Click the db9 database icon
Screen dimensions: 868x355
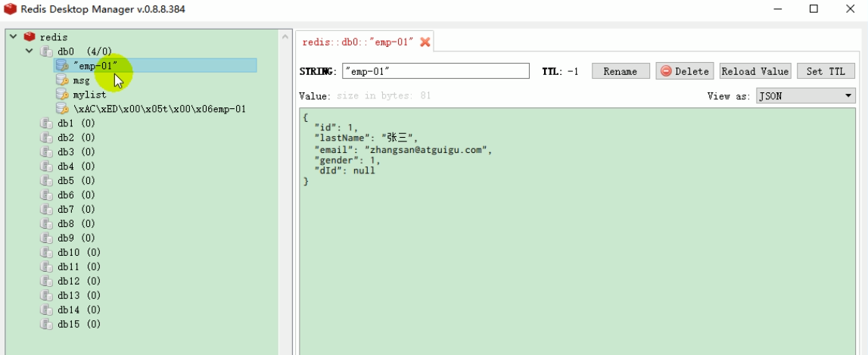coord(46,238)
